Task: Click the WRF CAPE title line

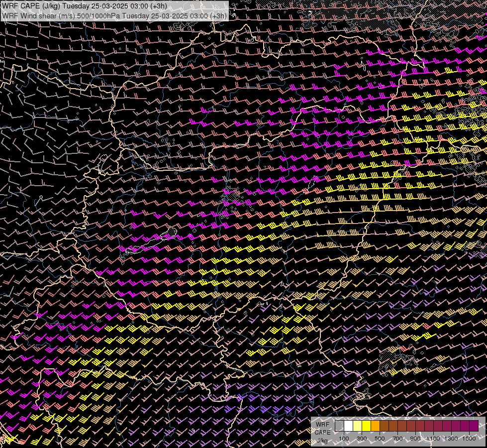Action: point(85,6)
